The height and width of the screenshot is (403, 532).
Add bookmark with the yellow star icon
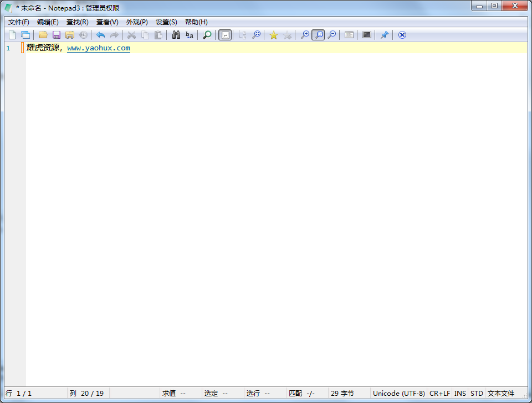click(273, 34)
